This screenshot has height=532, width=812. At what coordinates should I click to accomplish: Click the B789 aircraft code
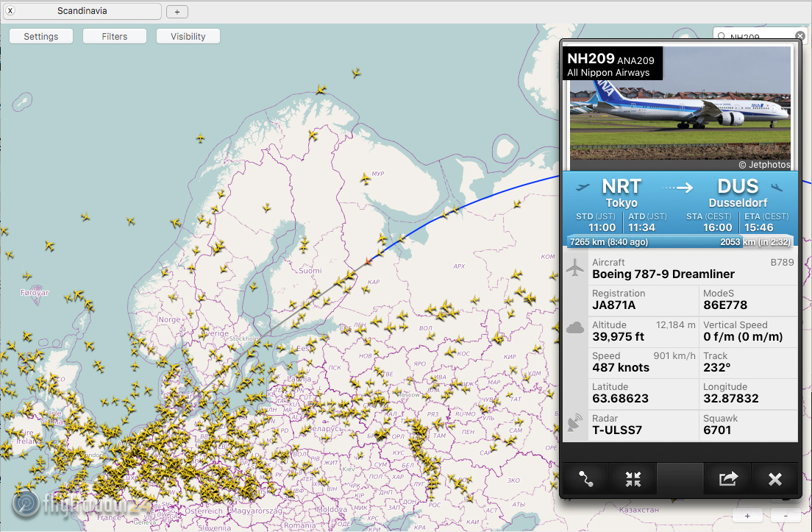click(x=782, y=262)
